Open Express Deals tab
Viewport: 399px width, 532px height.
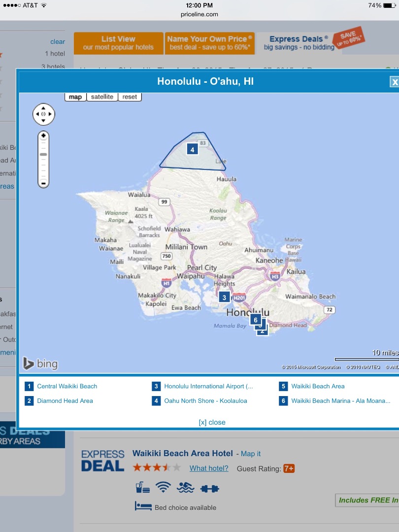click(x=299, y=43)
